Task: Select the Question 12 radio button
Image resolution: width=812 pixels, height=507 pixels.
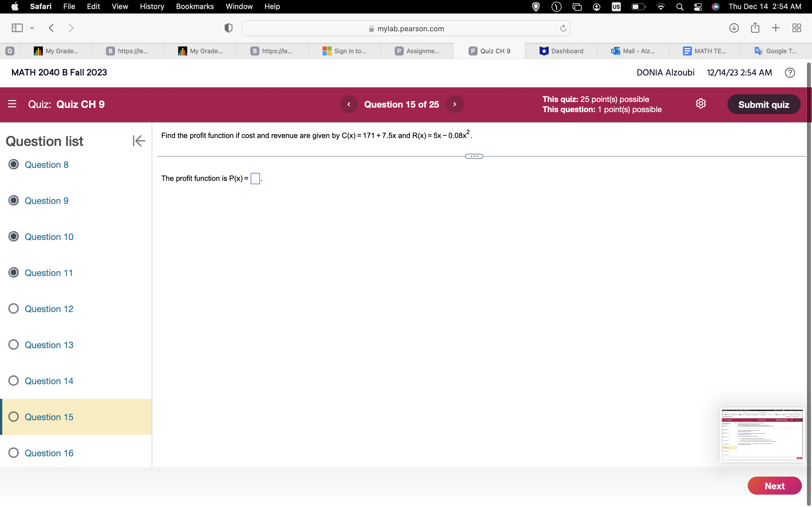Action: click(x=14, y=308)
